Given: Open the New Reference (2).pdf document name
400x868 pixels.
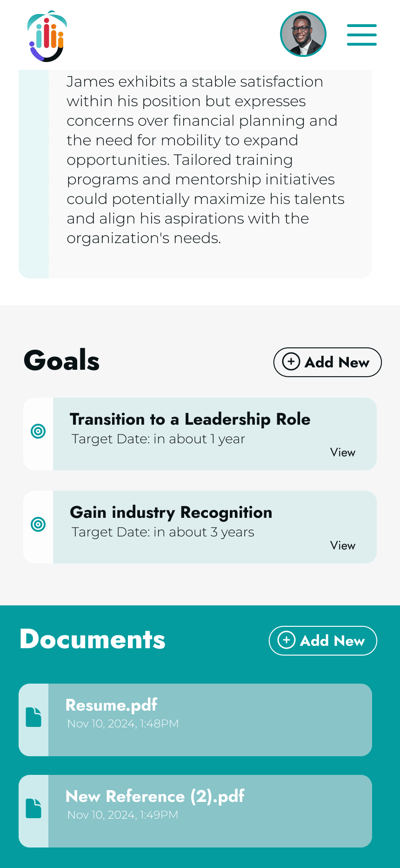Looking at the screenshot, I should point(155,796).
